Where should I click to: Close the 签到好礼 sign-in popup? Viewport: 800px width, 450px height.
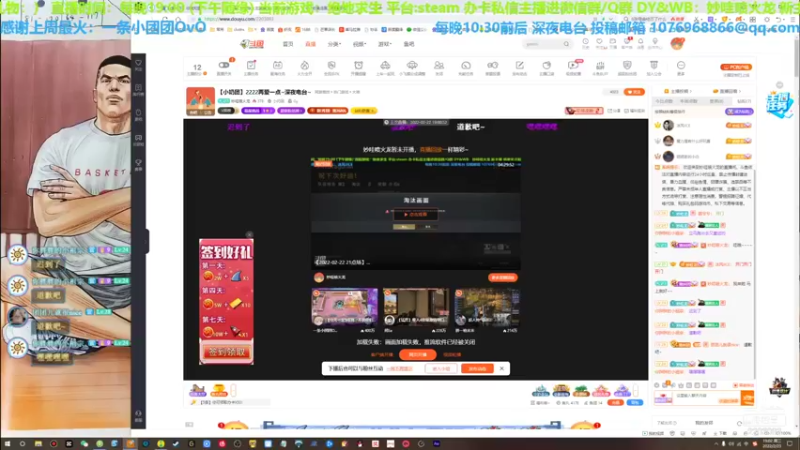pyautogui.click(x=249, y=235)
